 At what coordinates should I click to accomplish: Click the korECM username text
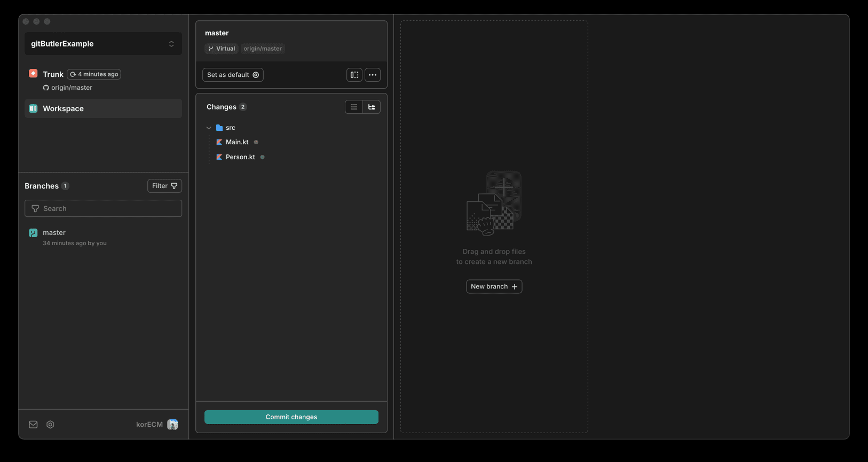coord(149,425)
